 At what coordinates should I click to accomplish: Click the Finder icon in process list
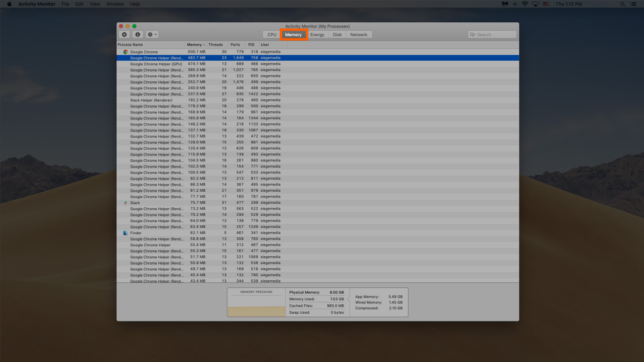(x=126, y=233)
